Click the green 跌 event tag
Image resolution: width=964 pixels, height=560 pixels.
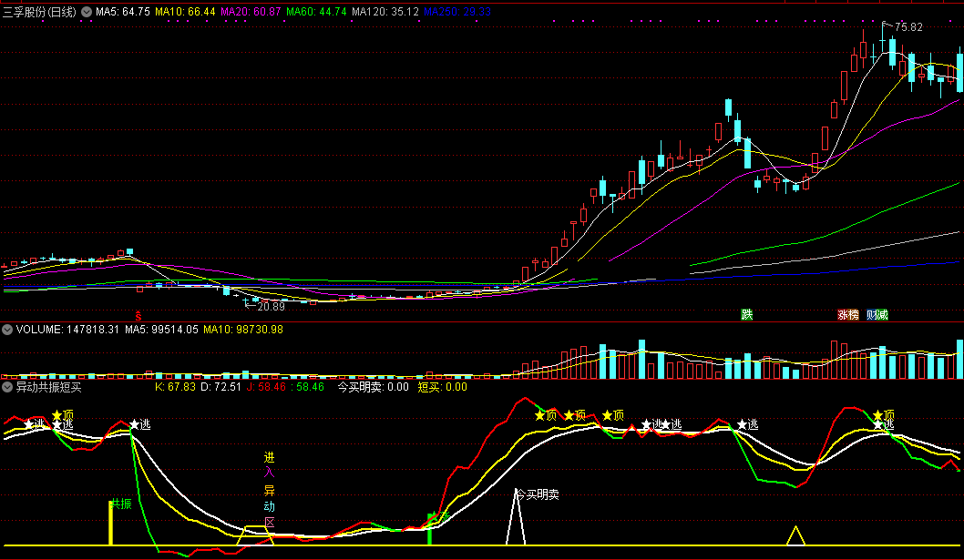[x=747, y=315]
